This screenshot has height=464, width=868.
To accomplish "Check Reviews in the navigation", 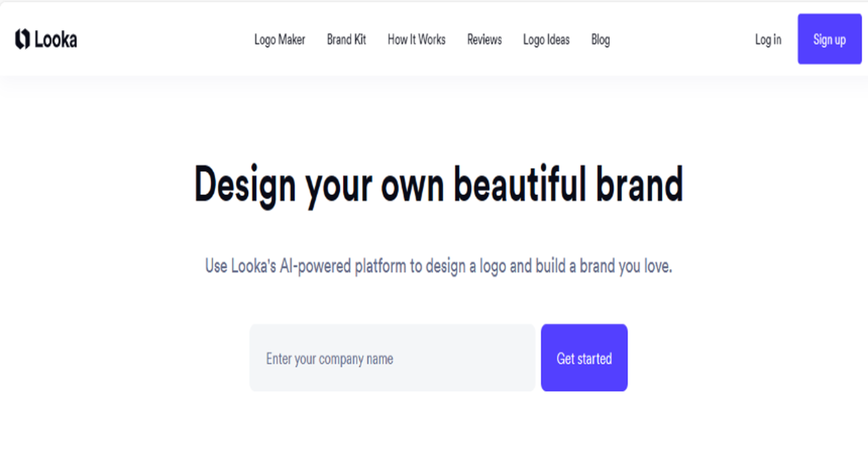I will tap(484, 40).
